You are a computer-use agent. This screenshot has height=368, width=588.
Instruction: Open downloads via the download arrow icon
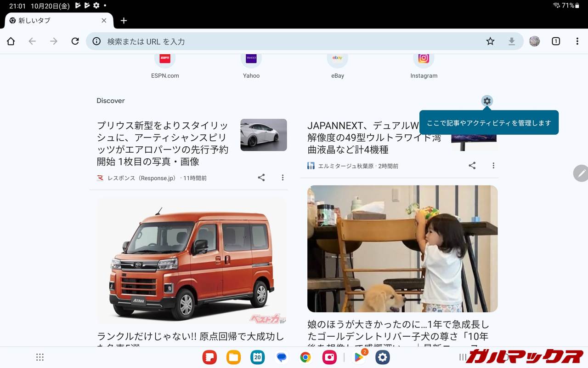point(511,41)
